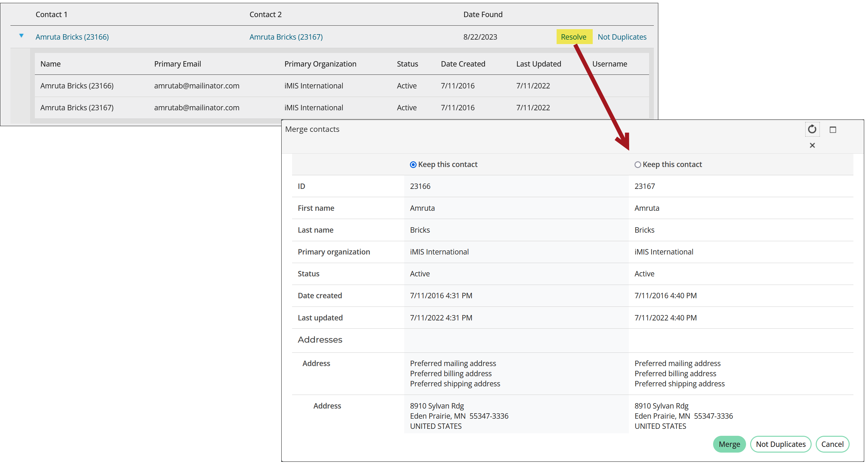The image size is (868, 464).
Task: Click email cell in the 23166 row
Action: [197, 86]
